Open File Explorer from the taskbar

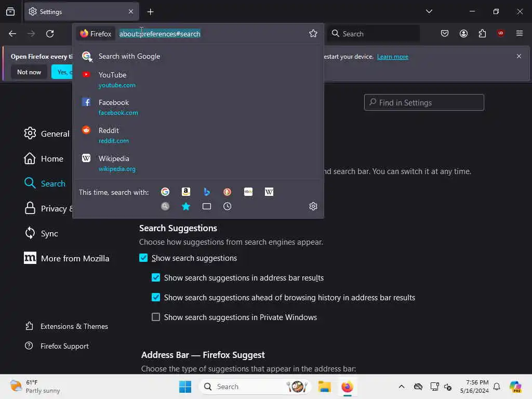click(324, 387)
